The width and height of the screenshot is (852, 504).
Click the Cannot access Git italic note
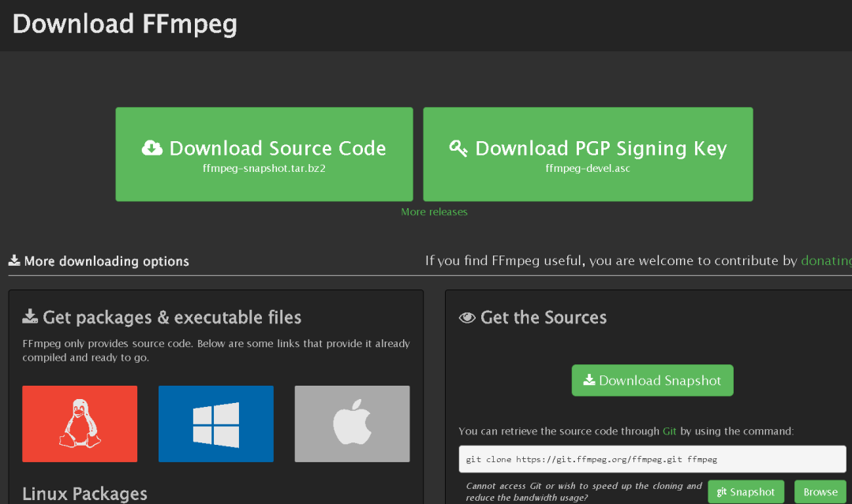pos(584,491)
